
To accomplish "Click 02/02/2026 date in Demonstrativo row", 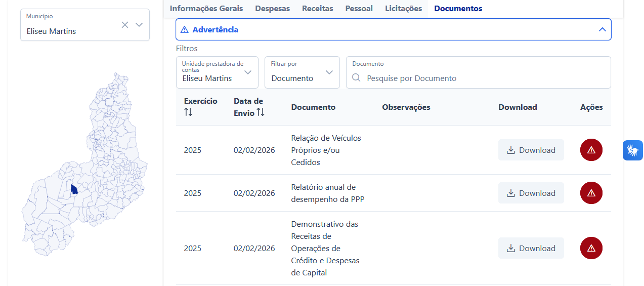I will [x=254, y=249].
